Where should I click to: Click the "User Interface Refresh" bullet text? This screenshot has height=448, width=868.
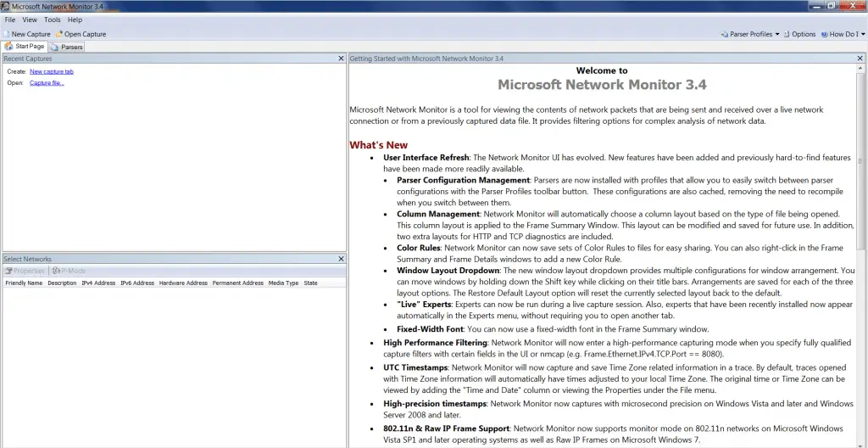click(426, 158)
